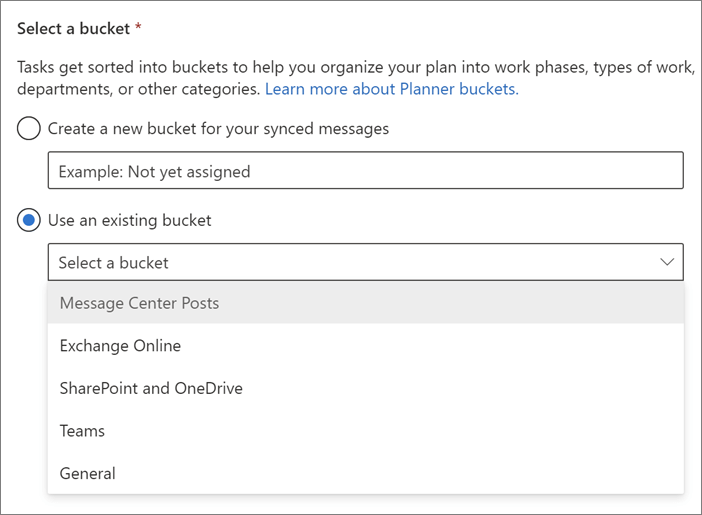Click the 'Select a bucket' section heading
Screen dimensions: 702x515
(x=74, y=29)
